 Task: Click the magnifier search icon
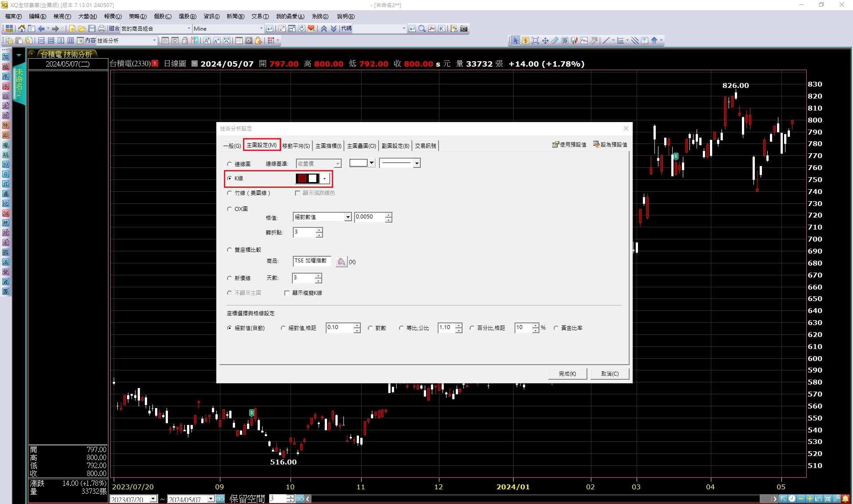(x=422, y=28)
